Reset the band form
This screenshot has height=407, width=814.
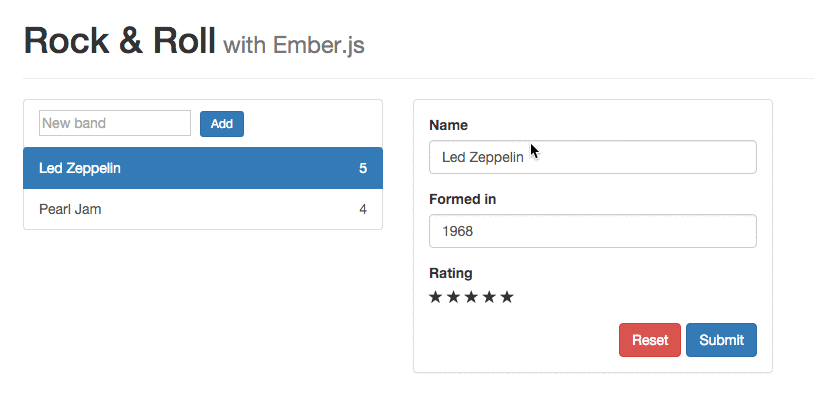coord(650,340)
